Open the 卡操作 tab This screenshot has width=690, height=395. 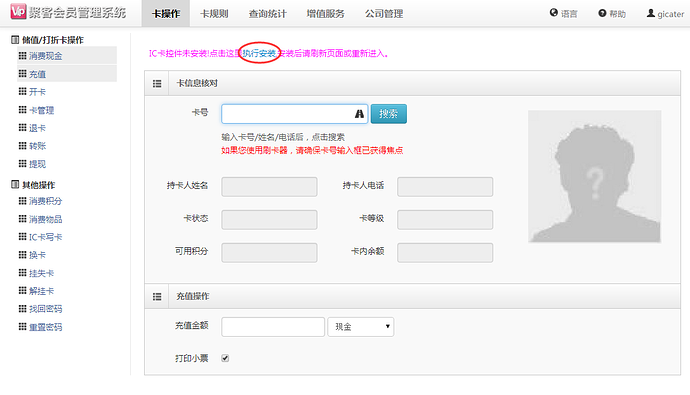click(166, 14)
